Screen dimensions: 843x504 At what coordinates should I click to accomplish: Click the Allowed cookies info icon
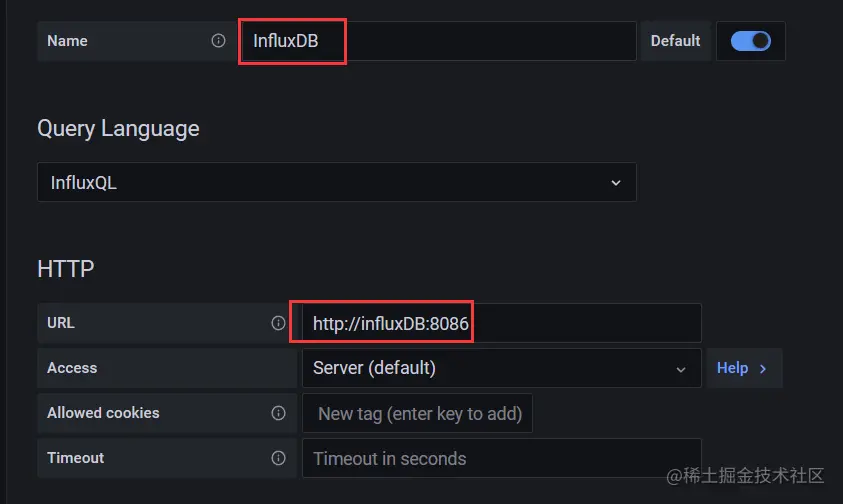click(x=278, y=413)
